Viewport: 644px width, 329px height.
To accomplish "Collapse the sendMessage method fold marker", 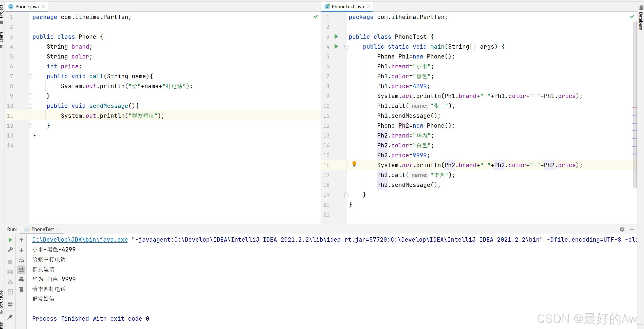I will pyautogui.click(x=30, y=106).
